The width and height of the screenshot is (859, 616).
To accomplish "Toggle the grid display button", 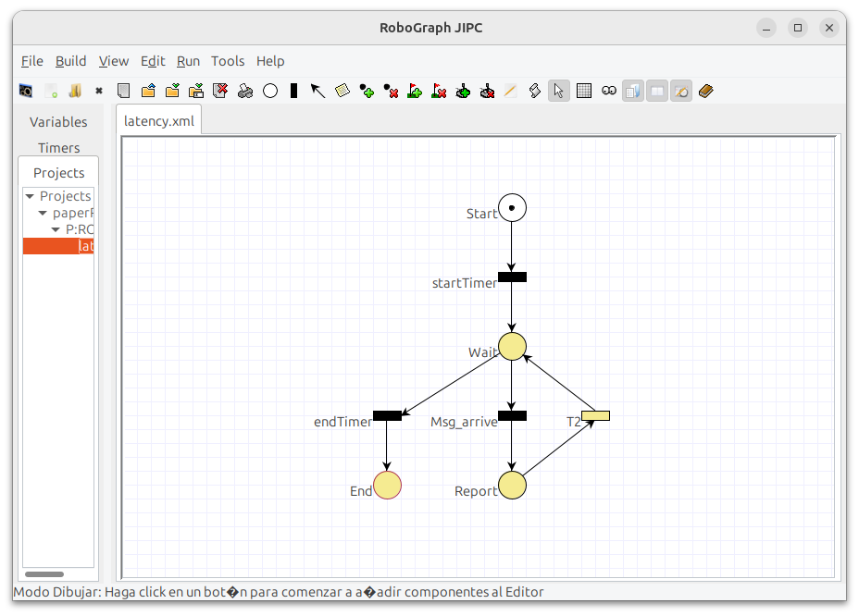I will coord(584,91).
